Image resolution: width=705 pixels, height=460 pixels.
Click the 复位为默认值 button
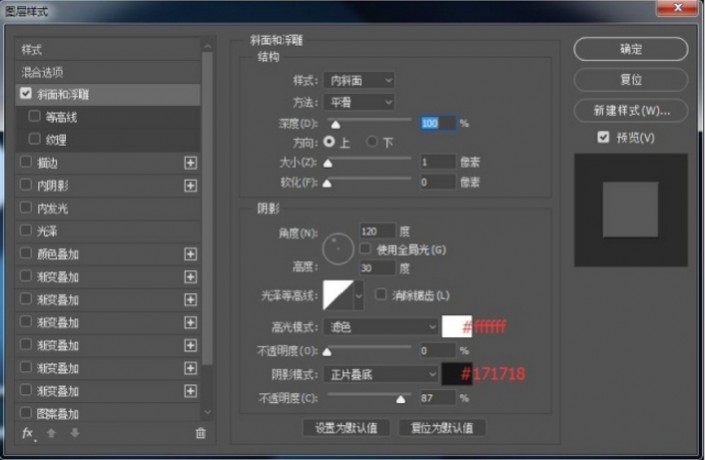point(442,428)
